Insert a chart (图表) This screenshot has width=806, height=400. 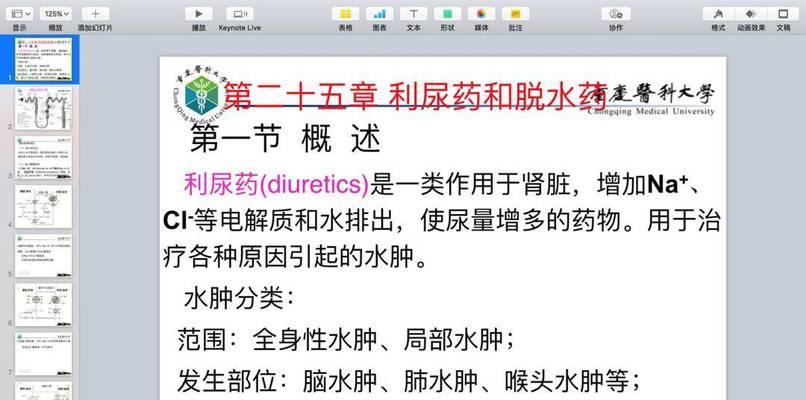coord(379,14)
